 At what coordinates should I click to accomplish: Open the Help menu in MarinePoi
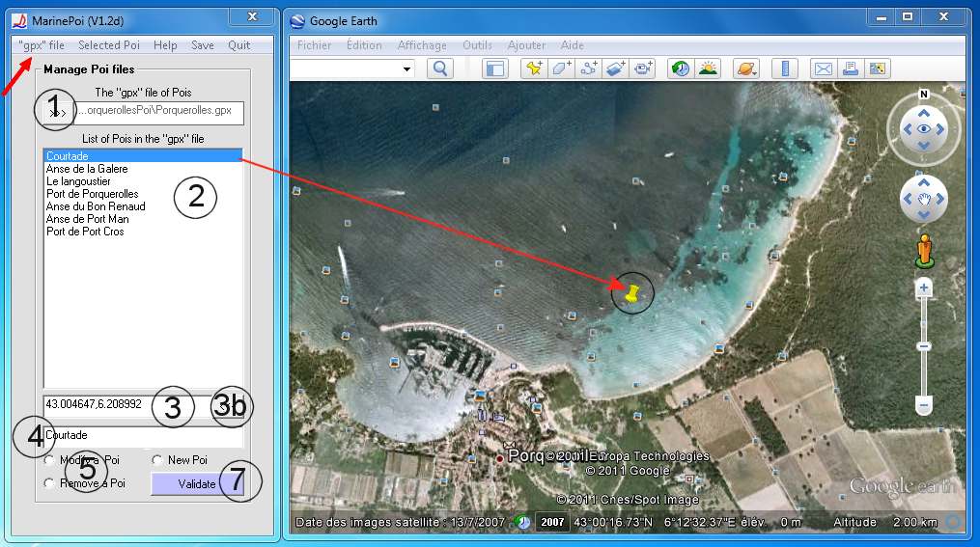click(165, 45)
